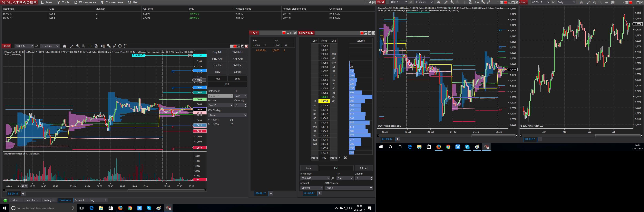Viewport: 644px width, 212px height.
Task: Open TIF dropdown in SuperDOM
Action: point(345,178)
